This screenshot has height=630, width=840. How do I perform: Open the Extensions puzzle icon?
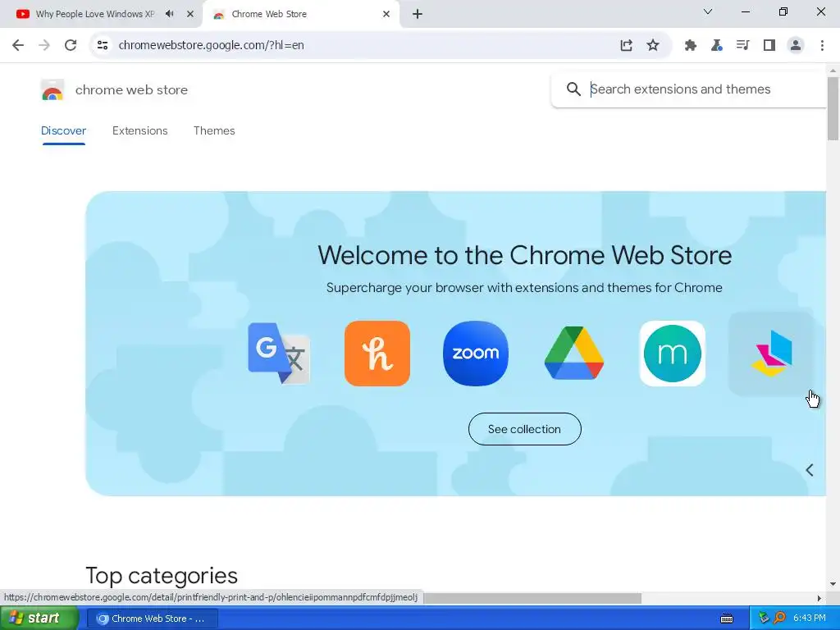click(x=691, y=45)
